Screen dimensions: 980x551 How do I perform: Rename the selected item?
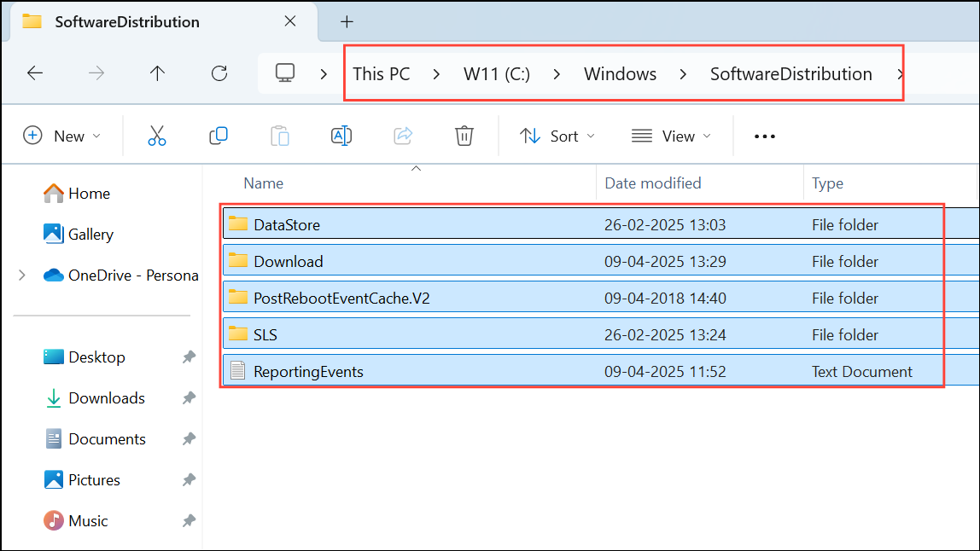pyautogui.click(x=341, y=136)
